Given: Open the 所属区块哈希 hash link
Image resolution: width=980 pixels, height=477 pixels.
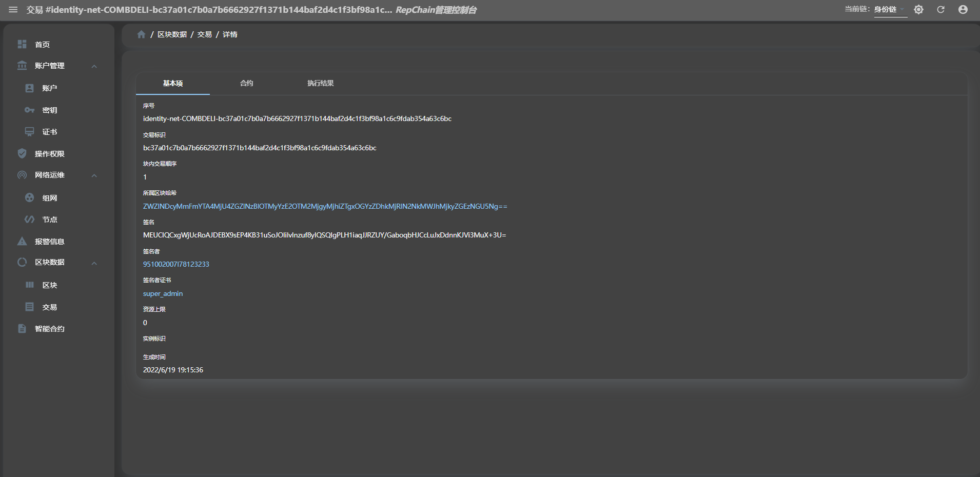Looking at the screenshot, I should (x=325, y=206).
